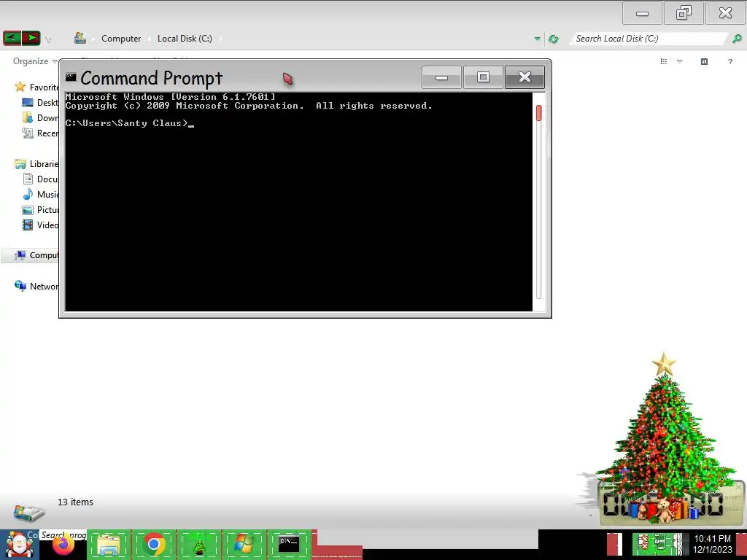Select the Computer breadcrumb in the address bar
This screenshot has height=560, width=747.
pos(121,39)
